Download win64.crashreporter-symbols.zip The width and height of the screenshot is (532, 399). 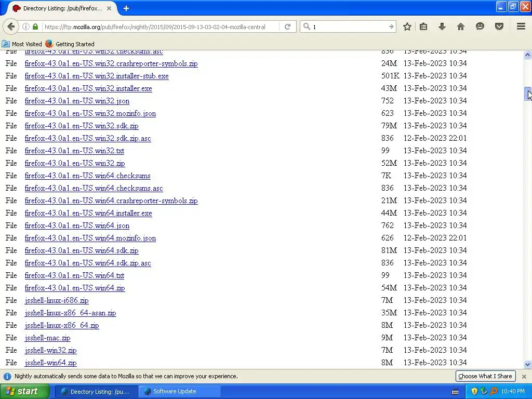(x=111, y=201)
